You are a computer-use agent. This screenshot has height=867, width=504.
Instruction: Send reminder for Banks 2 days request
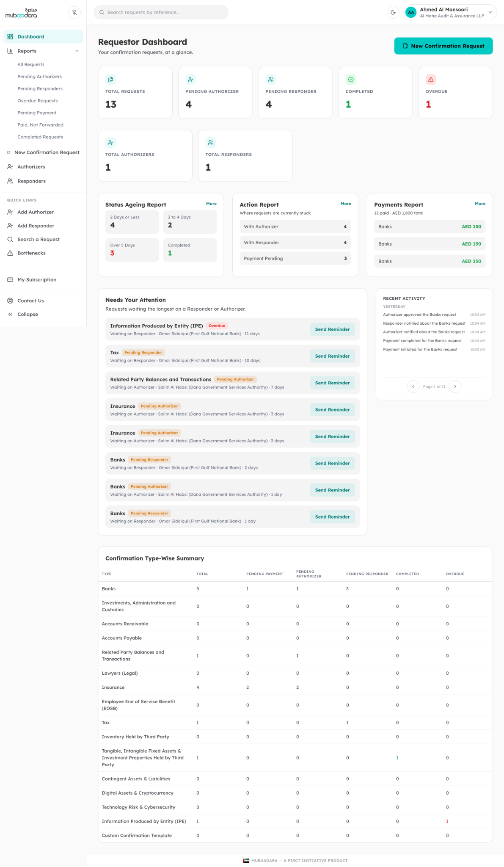coord(332,463)
